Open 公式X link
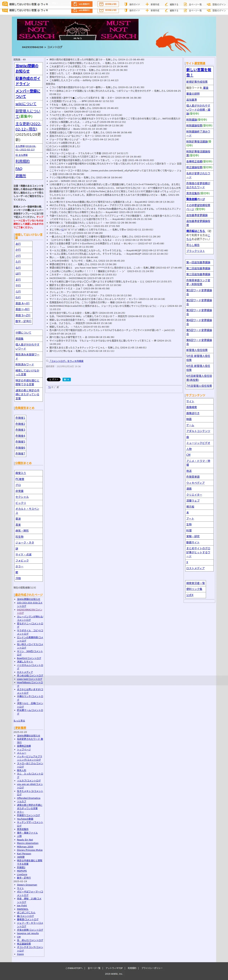The image size is (228, 980). (x=190, y=595)
